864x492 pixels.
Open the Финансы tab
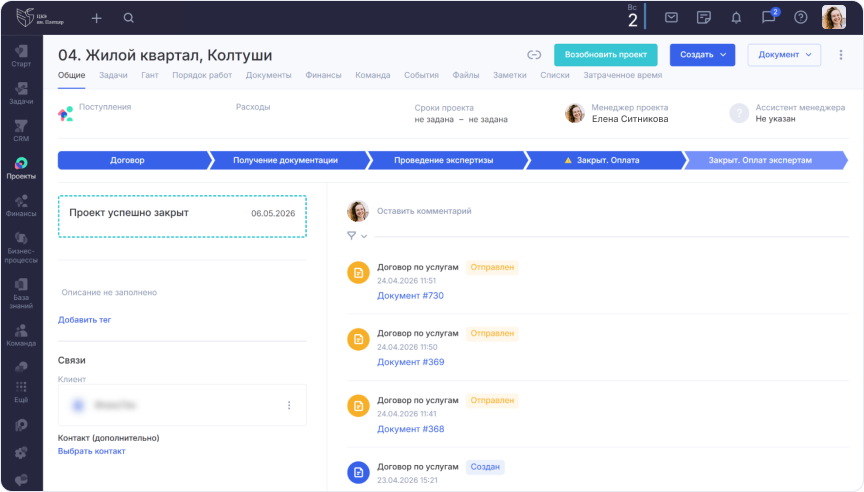323,75
